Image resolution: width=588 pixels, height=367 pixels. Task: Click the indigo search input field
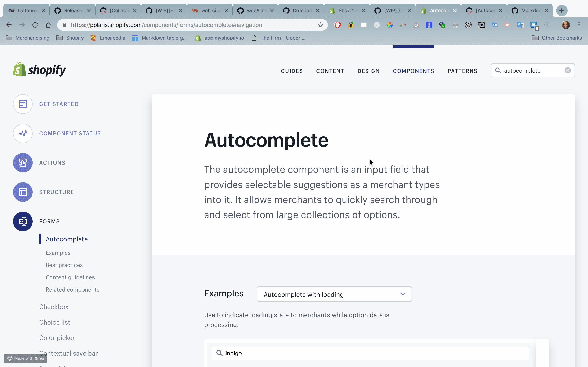point(369,353)
